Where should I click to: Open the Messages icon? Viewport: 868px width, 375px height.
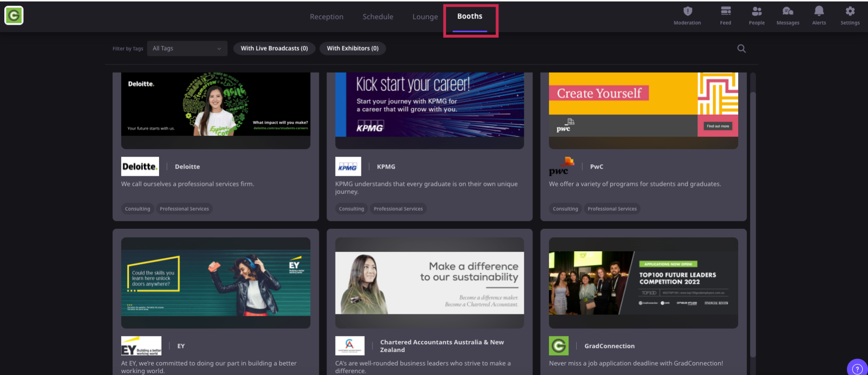click(788, 11)
